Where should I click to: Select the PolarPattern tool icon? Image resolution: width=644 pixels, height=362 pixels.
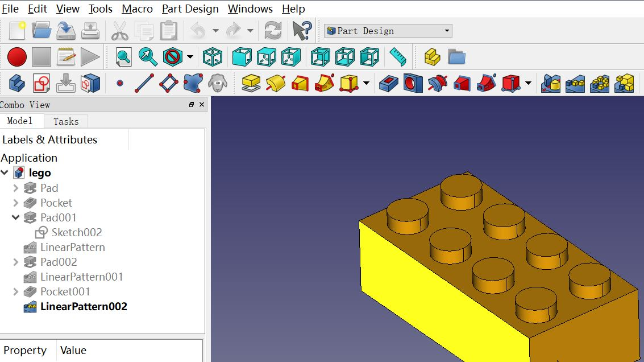coord(600,84)
